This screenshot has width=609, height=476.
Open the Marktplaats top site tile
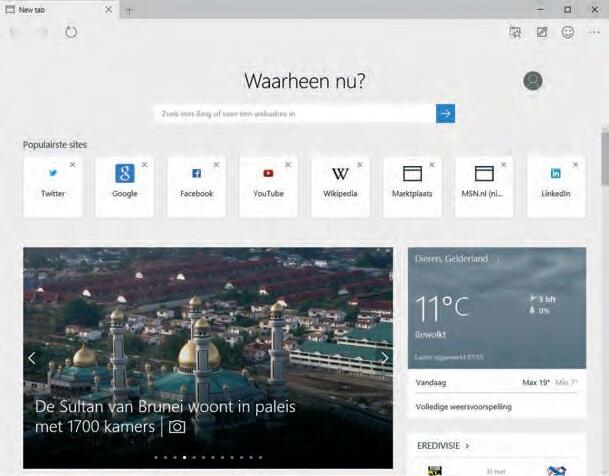[x=412, y=187]
